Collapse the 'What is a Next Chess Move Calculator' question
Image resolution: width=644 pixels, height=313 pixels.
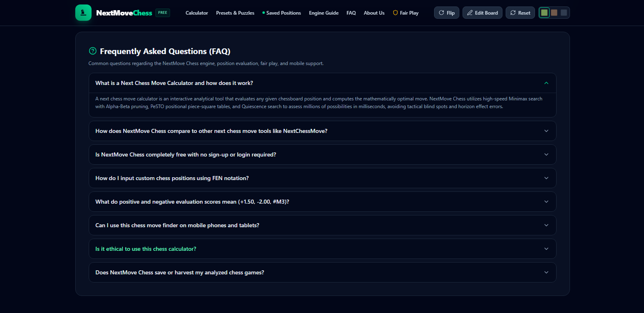click(323, 83)
